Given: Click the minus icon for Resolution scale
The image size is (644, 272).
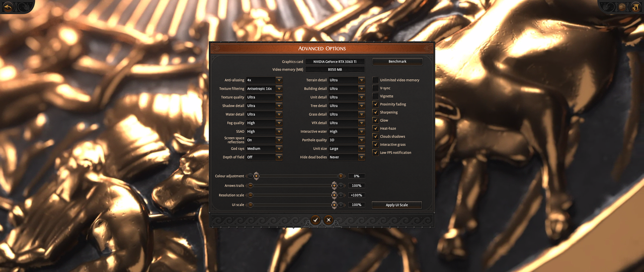Looking at the screenshot, I should [250, 195].
